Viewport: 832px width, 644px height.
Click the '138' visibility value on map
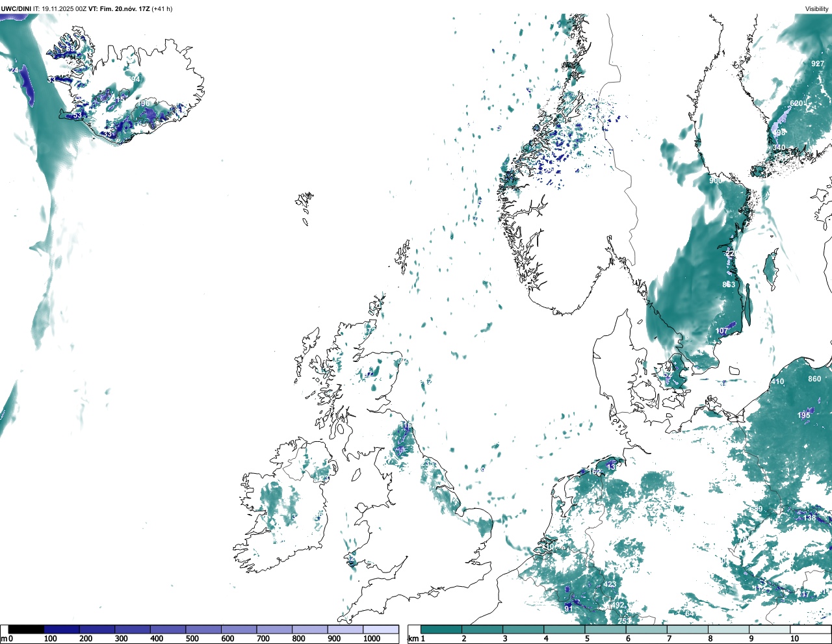[x=809, y=518]
